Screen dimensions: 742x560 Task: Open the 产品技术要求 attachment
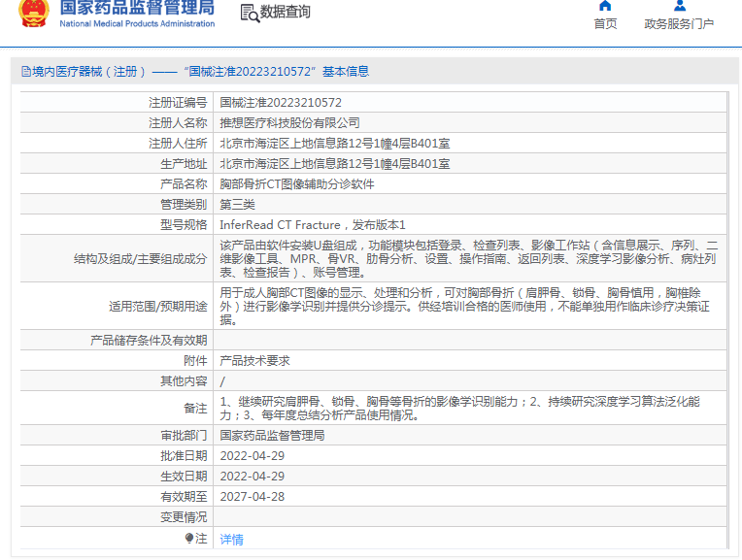255,361
